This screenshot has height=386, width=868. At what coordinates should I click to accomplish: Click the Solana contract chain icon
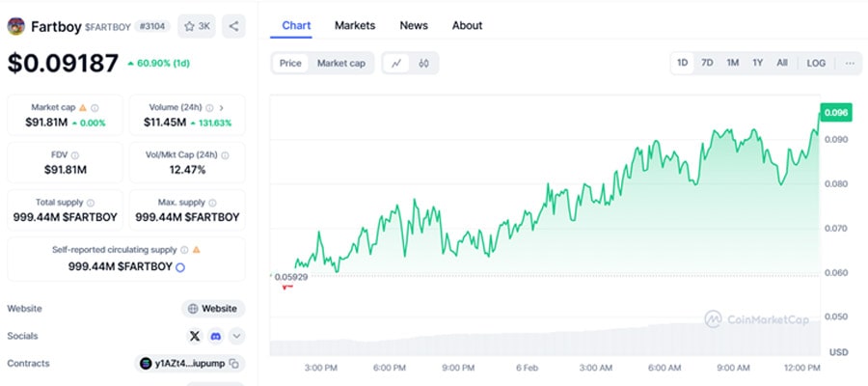coord(146,364)
